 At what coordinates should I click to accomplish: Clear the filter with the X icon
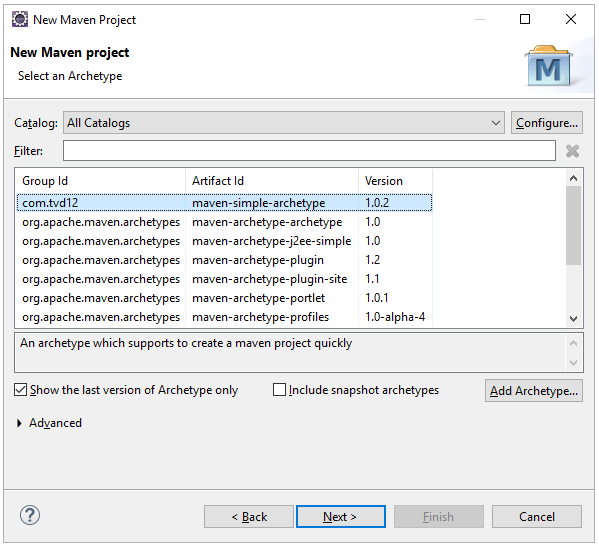572,151
